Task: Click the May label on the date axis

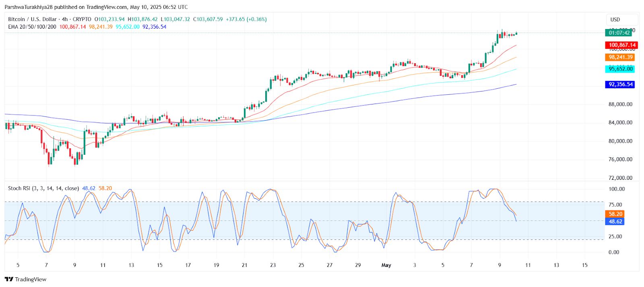Action: coord(386,265)
